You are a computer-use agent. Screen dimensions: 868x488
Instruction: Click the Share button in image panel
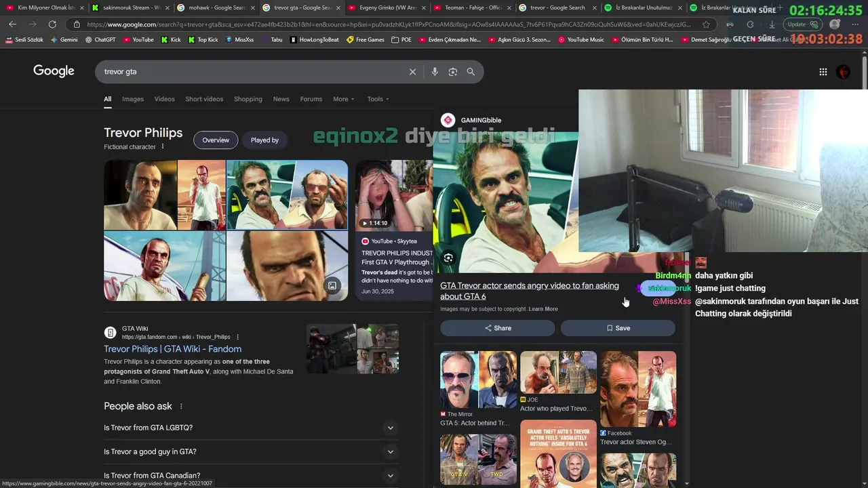(498, 328)
